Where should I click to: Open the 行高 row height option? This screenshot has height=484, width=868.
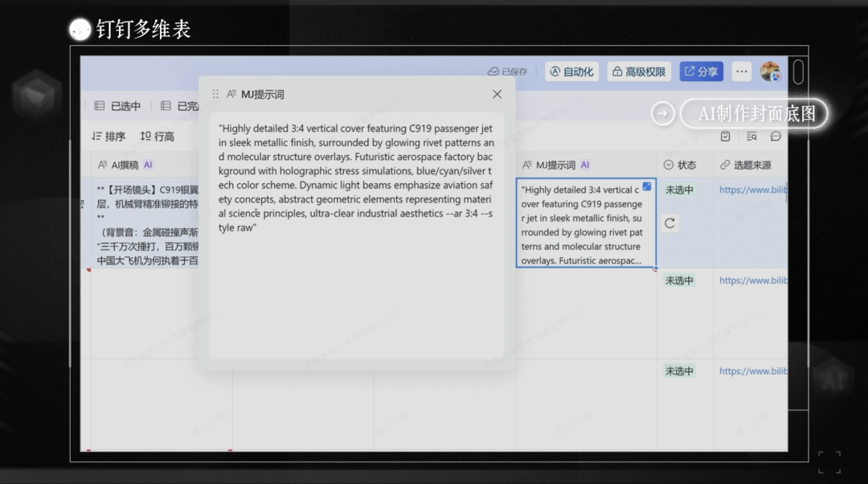[x=158, y=136]
